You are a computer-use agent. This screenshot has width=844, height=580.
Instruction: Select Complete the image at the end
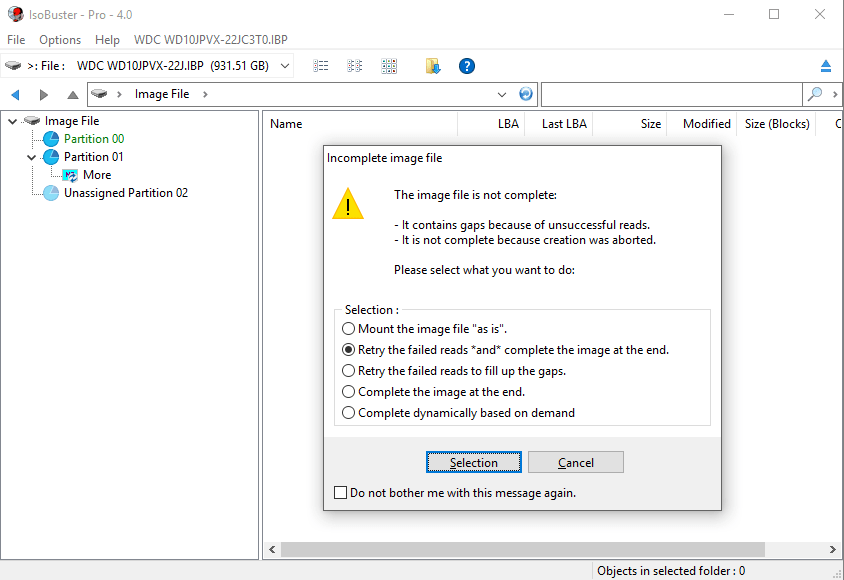[348, 392]
